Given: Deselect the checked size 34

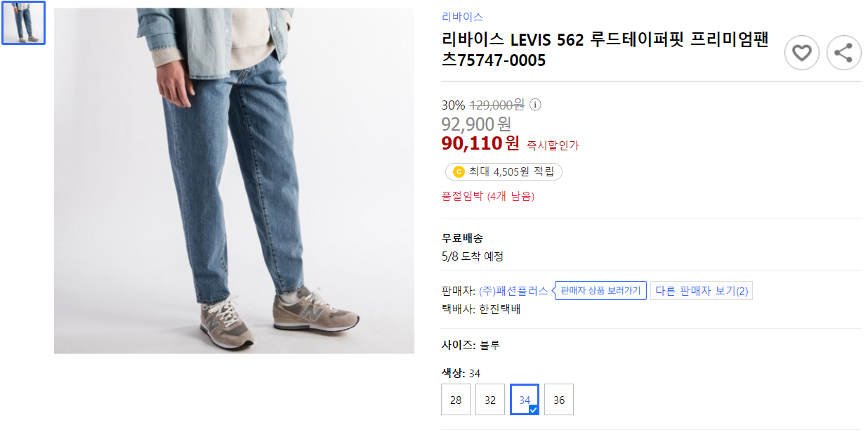Looking at the screenshot, I should [x=524, y=399].
